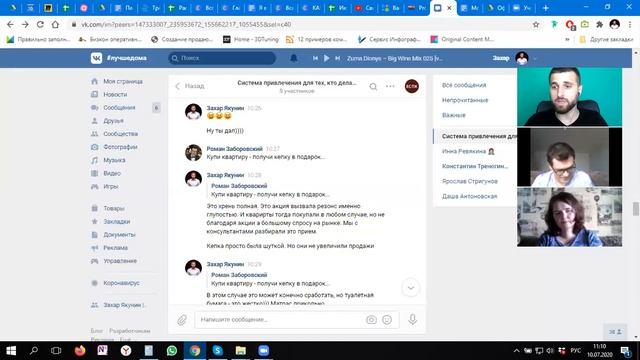This screenshot has height=360, width=640.
Task: Open Windows Start menu
Action: (x=11, y=351)
